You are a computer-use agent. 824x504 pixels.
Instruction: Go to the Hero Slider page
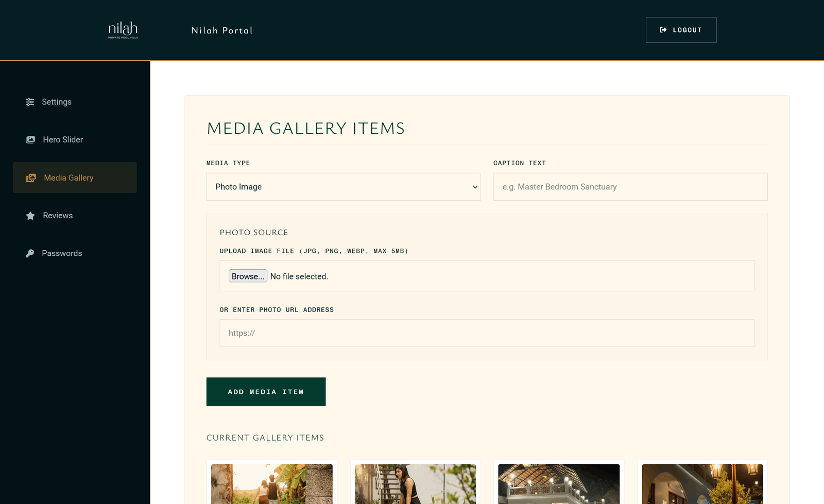75,140
